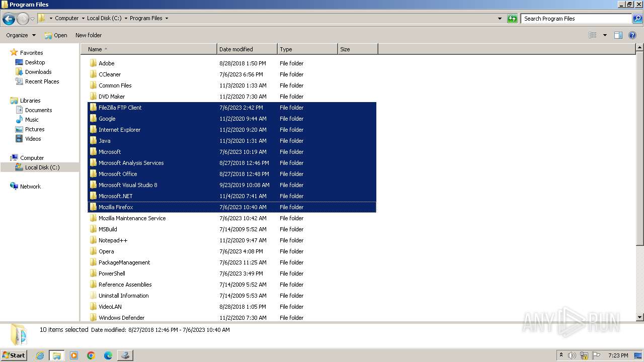Select the CCleaner folder icon

point(93,74)
